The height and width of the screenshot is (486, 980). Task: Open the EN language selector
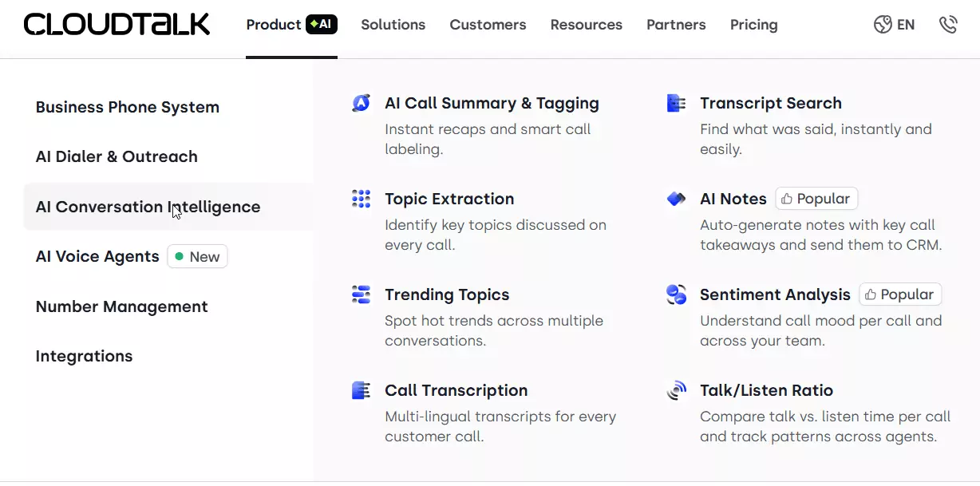(x=906, y=25)
